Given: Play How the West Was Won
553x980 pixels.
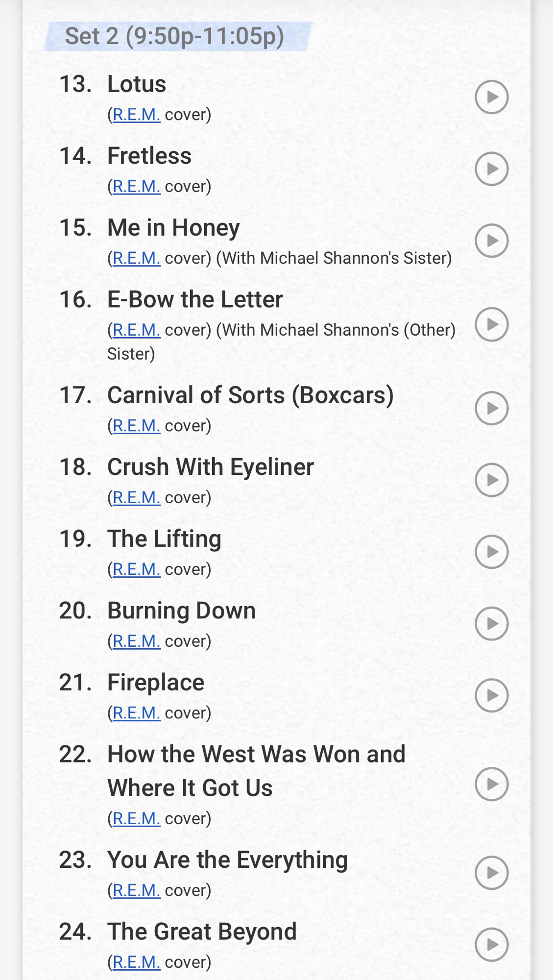Looking at the screenshot, I should click(x=491, y=784).
